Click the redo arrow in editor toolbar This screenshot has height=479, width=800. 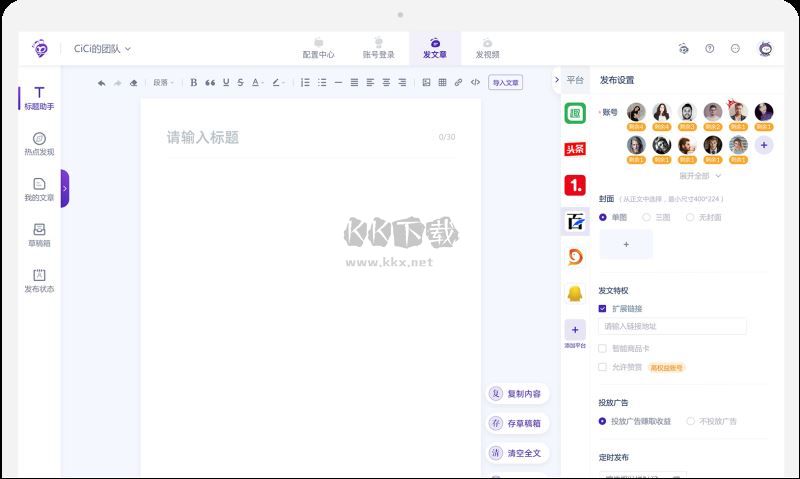click(117, 83)
